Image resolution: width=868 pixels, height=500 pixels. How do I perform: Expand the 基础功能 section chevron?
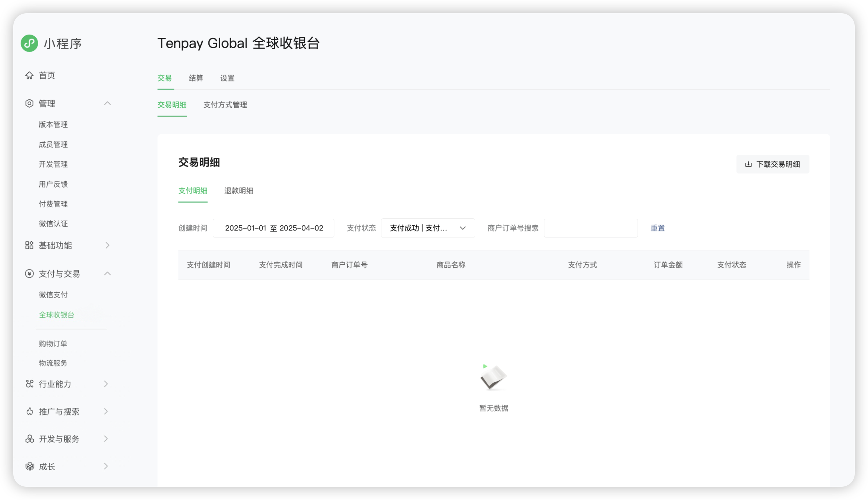pos(107,245)
